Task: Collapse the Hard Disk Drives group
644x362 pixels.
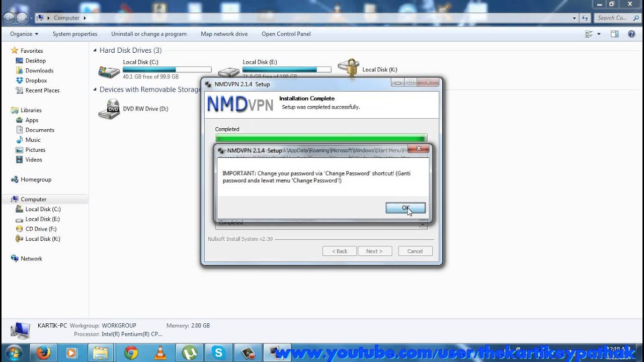Action: pos(95,50)
